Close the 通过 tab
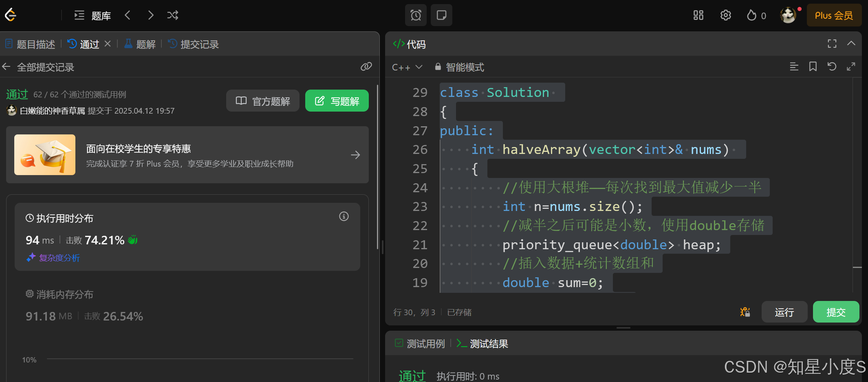The height and width of the screenshot is (382, 868). click(x=108, y=44)
